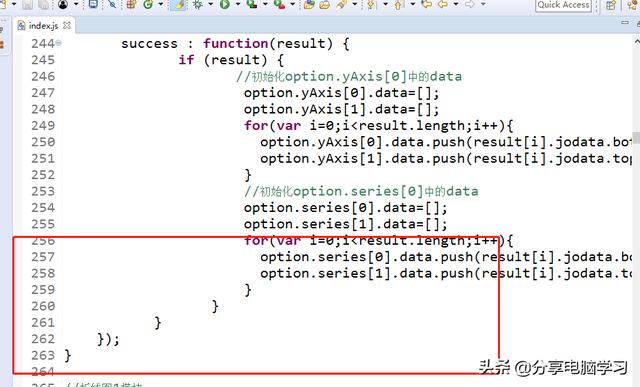
Task: Click the orange grid package toolbar icon
Action: click(131, 4)
